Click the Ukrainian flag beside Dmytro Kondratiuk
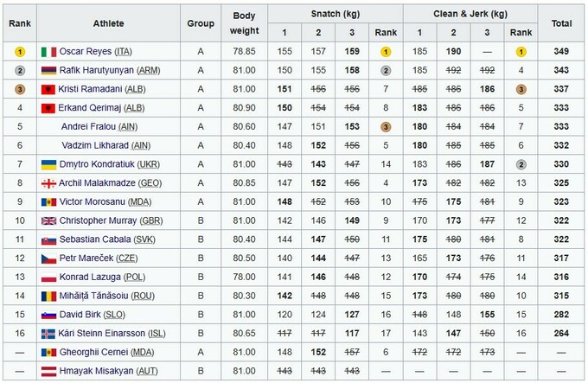Screen dimensions: 588x383 tap(48, 163)
